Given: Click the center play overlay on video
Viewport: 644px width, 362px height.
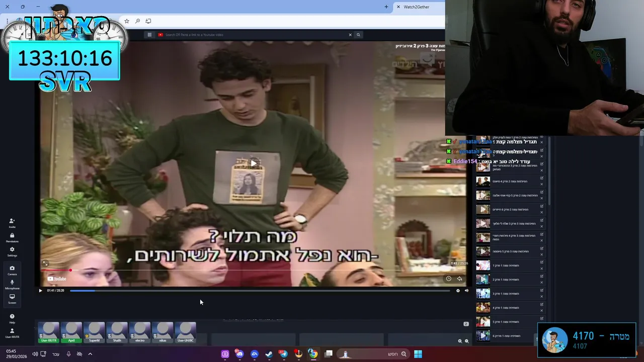Looking at the screenshot, I should [x=254, y=163].
